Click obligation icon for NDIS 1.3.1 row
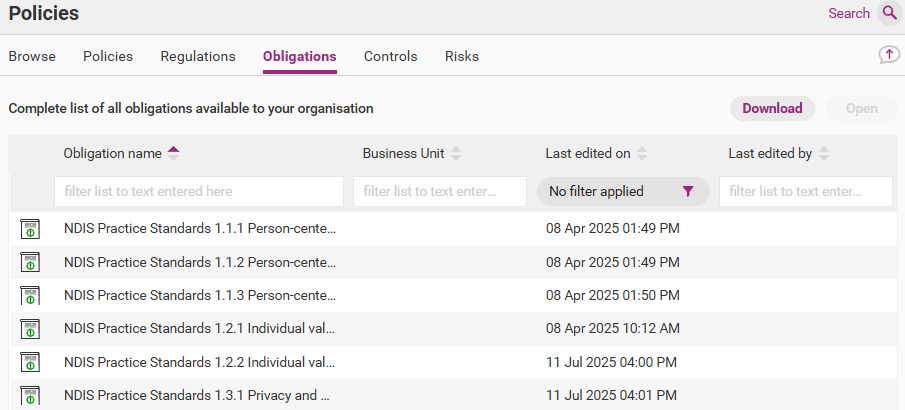The height and width of the screenshot is (410, 905). (x=30, y=396)
